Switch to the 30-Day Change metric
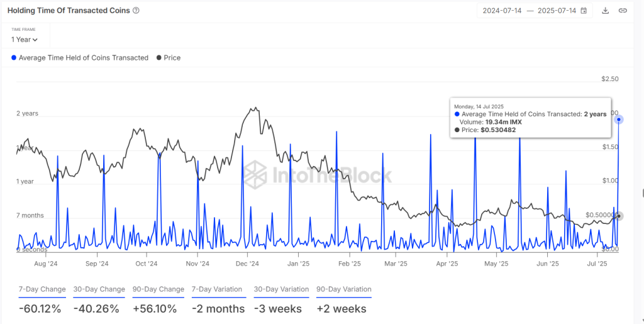 coord(99,289)
